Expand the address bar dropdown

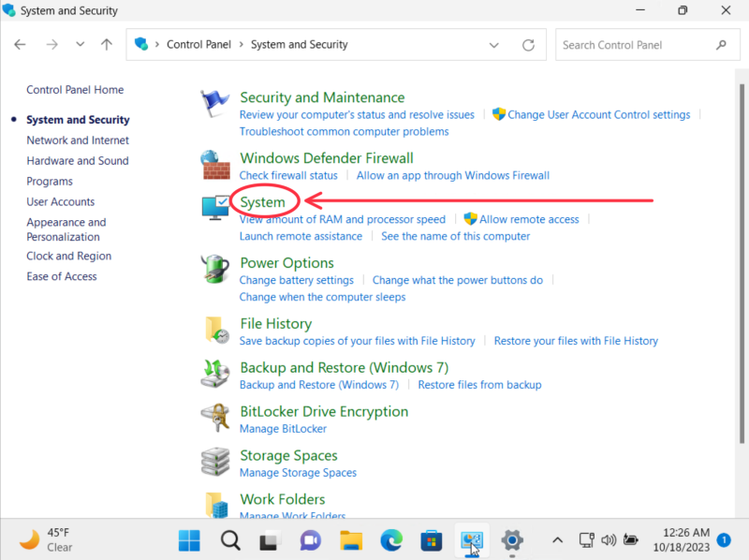(493, 44)
